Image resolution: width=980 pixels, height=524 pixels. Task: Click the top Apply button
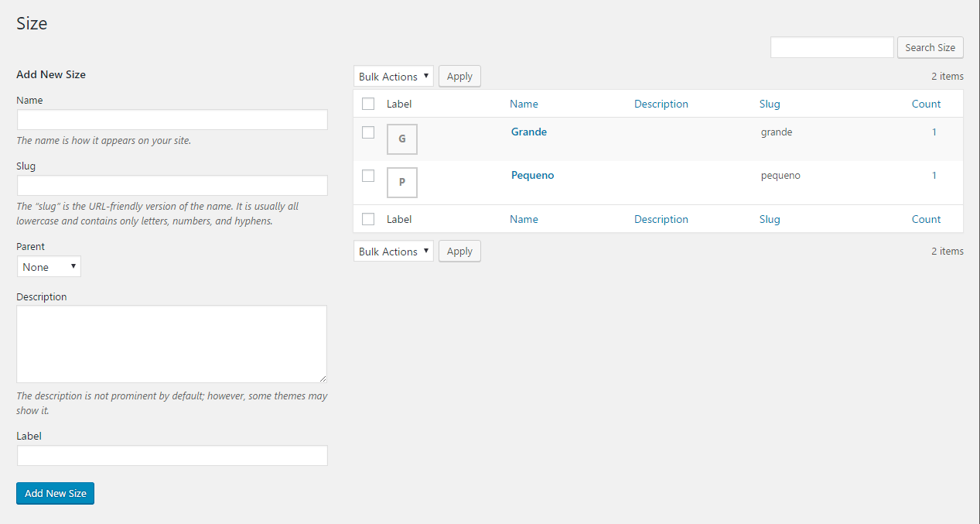pyautogui.click(x=459, y=77)
